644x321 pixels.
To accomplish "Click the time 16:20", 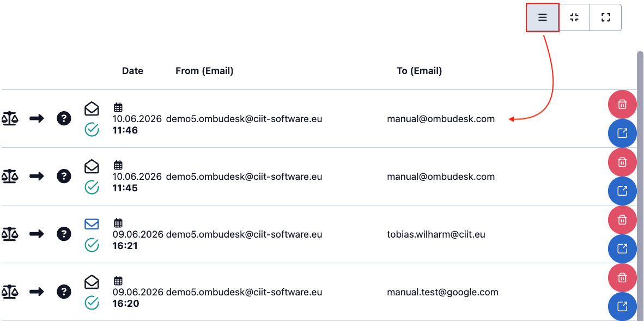I will 125,304.
